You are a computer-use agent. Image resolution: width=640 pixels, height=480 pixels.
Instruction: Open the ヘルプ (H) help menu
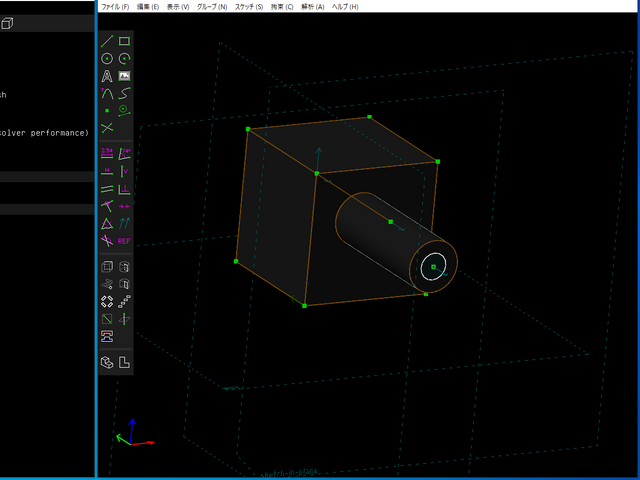pyautogui.click(x=346, y=6)
